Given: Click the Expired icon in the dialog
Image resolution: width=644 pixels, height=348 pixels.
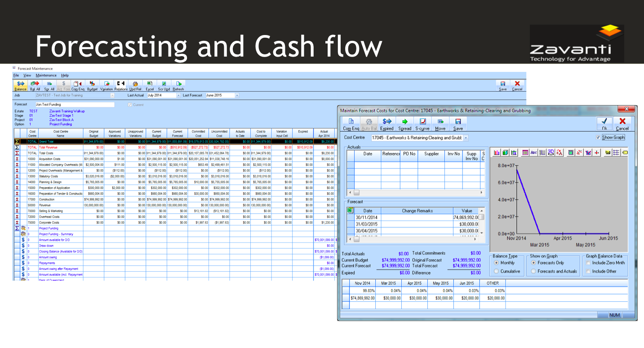Looking at the screenshot, I should (386, 124).
